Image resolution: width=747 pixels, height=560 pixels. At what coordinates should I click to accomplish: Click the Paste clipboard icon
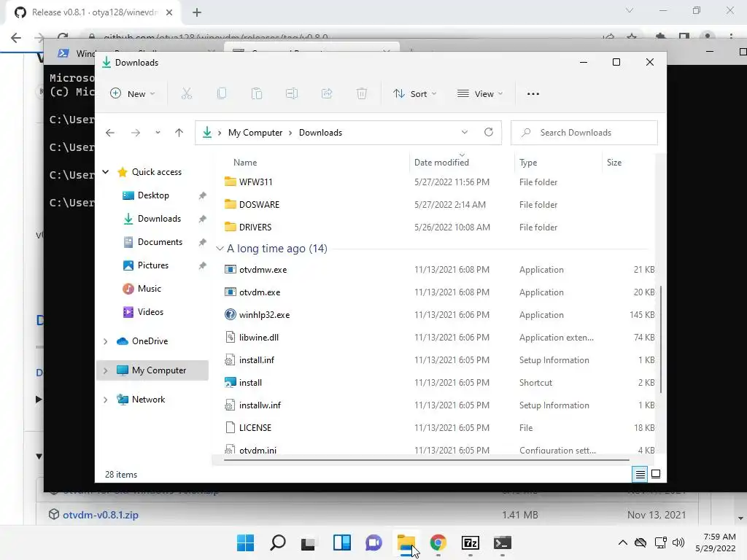coord(257,94)
